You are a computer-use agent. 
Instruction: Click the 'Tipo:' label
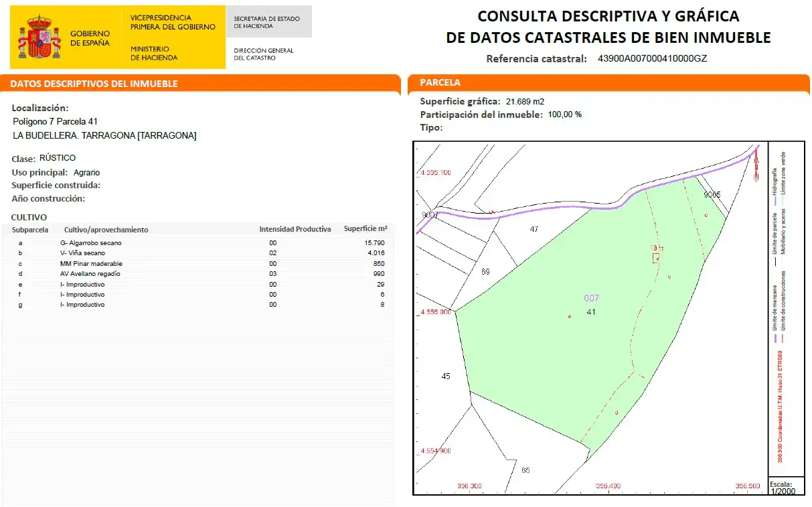tap(431, 127)
